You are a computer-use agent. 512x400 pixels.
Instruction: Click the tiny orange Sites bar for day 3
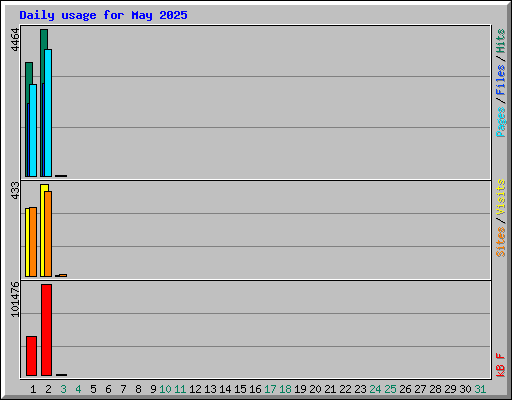click(x=63, y=275)
